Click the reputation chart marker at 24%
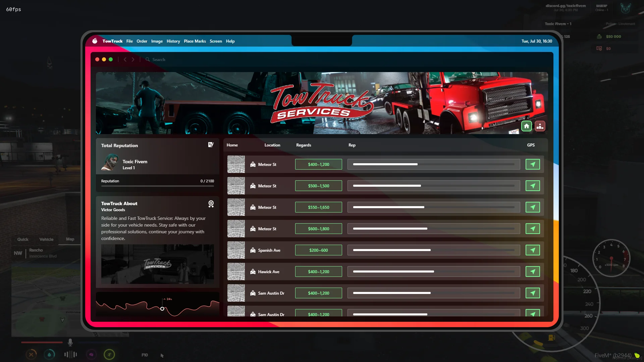The height and width of the screenshot is (362, 644). pyautogui.click(x=162, y=309)
